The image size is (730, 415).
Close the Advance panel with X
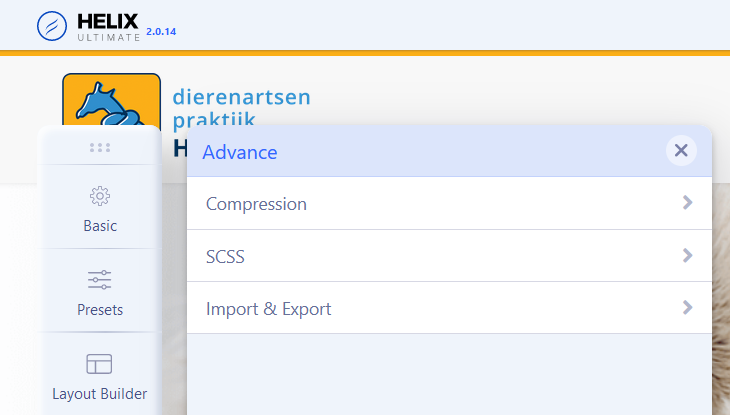tap(681, 151)
